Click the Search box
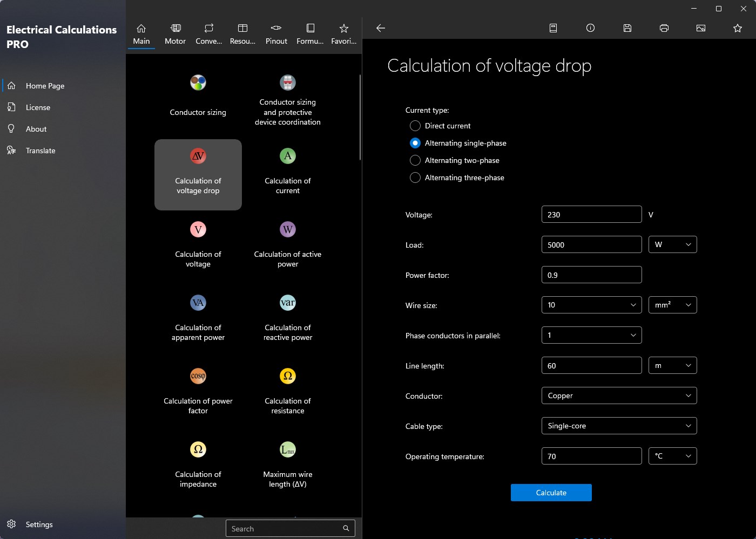Image resolution: width=756 pixels, height=539 pixels. tap(291, 529)
